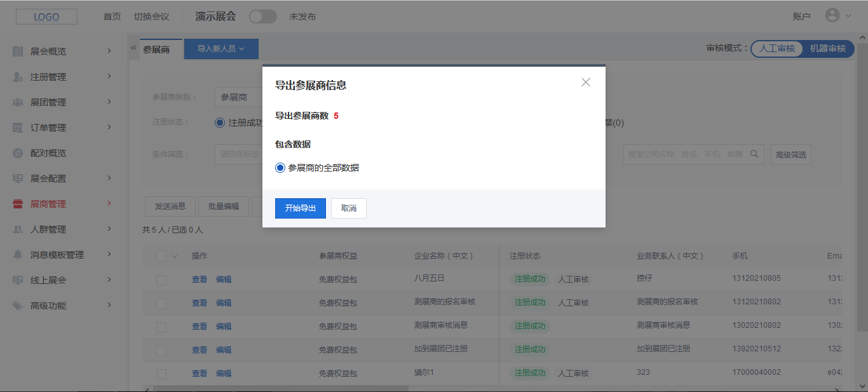Click the company name search field
Viewport: 868px width, 392px height.
click(x=686, y=154)
